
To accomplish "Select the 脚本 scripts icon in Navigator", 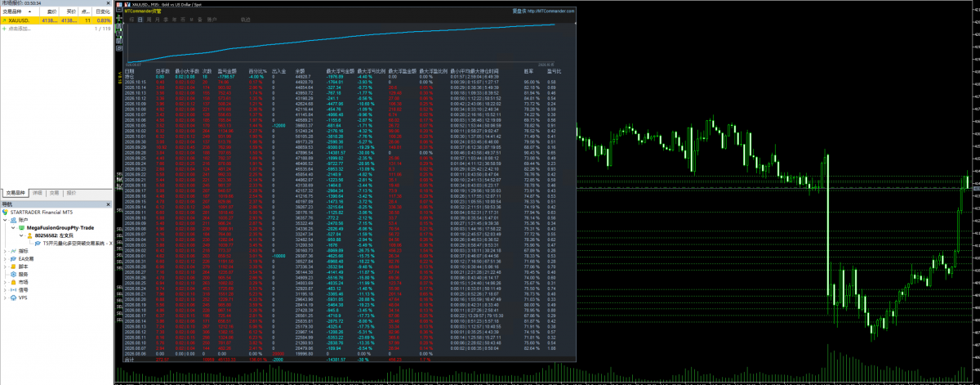I will (12, 266).
